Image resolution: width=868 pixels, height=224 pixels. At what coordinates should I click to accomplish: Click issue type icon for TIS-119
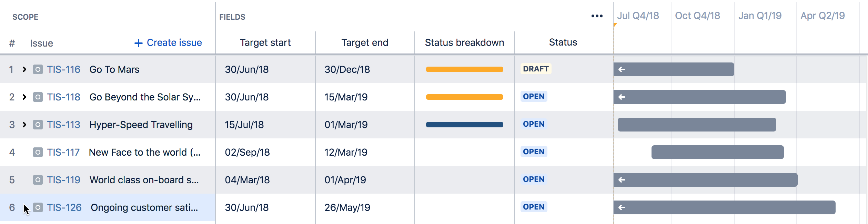(x=38, y=180)
